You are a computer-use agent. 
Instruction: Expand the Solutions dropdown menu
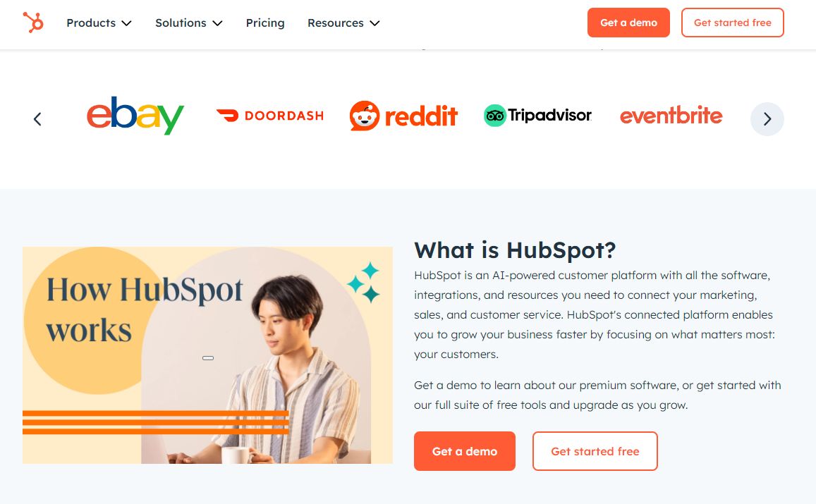[x=189, y=23]
